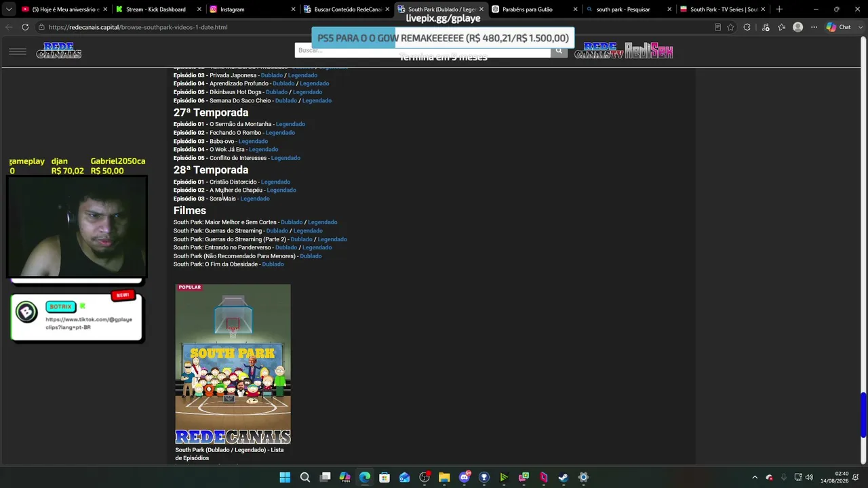This screenshot has height=488, width=868.
Task: Open Dublado for O Fim da Obesidade
Action: tap(273, 264)
